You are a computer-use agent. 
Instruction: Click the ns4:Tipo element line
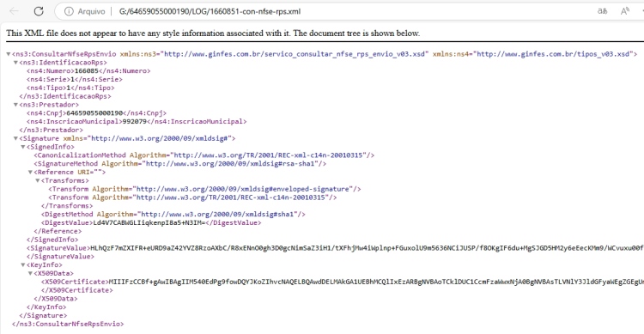pyautogui.click(x=70, y=88)
